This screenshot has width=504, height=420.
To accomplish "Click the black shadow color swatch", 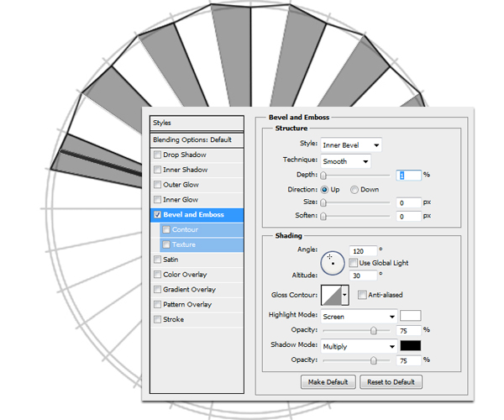I will point(410,345).
